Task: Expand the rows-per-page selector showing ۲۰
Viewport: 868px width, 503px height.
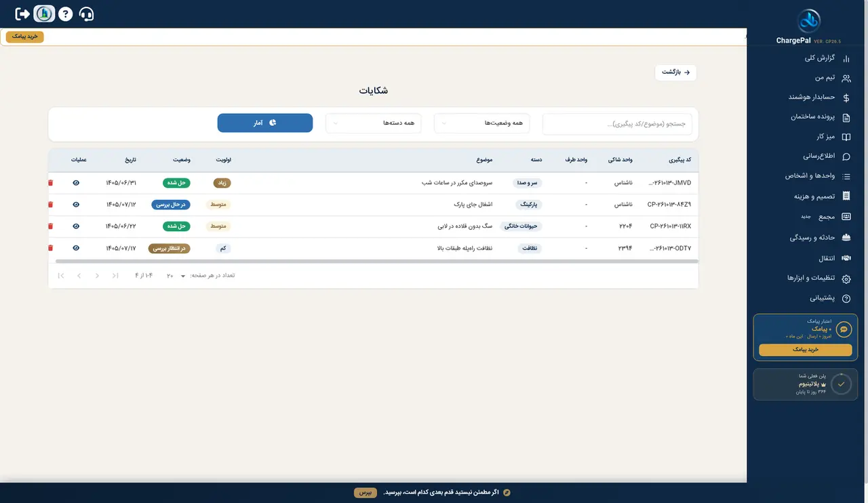Action: 176,276
